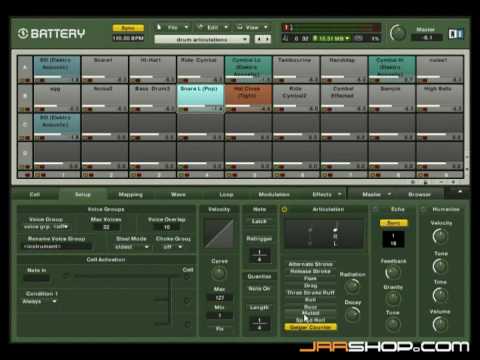Click the Max Voices value field
This screenshot has width=480, height=360.
106,227
